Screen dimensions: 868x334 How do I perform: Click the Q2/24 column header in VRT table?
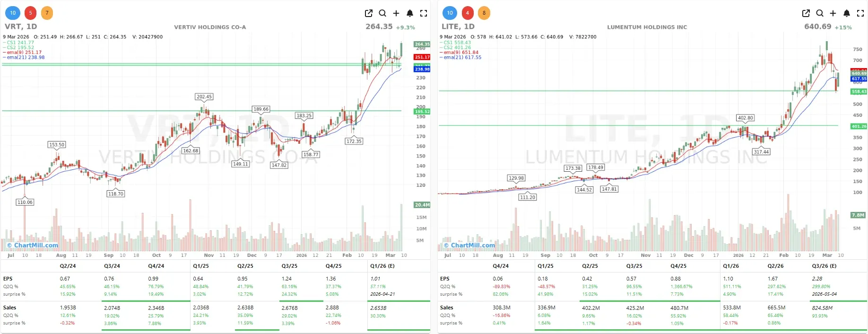click(68, 266)
